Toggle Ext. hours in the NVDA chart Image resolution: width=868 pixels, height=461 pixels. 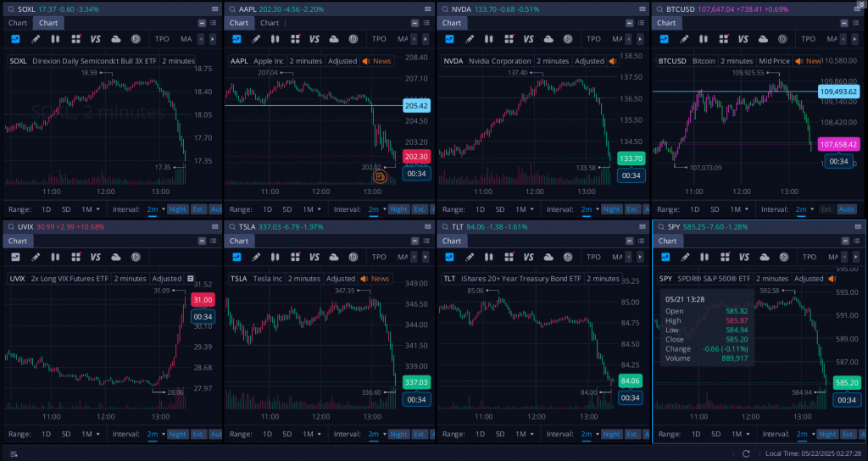(x=630, y=208)
